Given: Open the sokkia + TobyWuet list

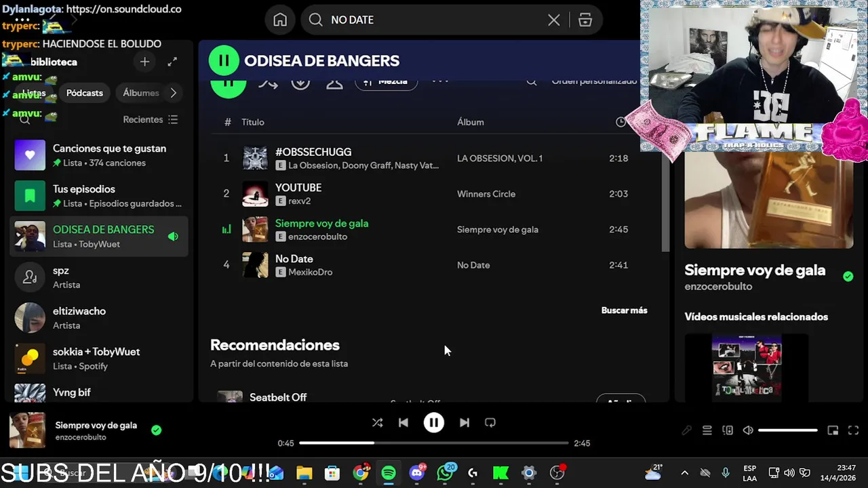Looking at the screenshot, I should pos(98,359).
